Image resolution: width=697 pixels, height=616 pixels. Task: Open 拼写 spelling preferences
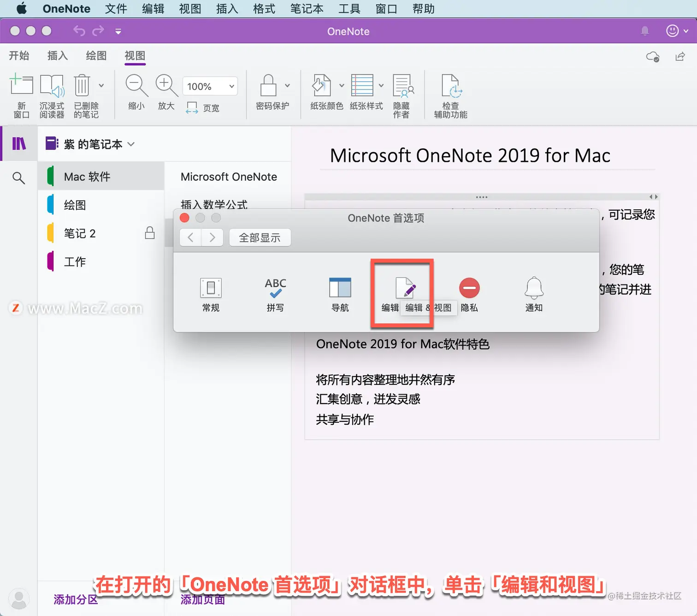click(x=275, y=295)
